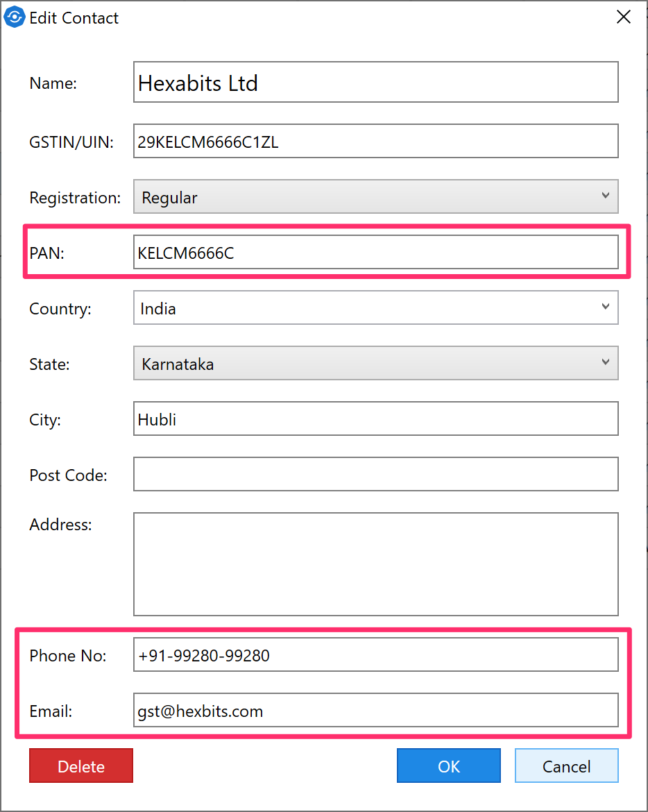Click the Post Code label text
648x812 pixels.
pyautogui.click(x=68, y=475)
